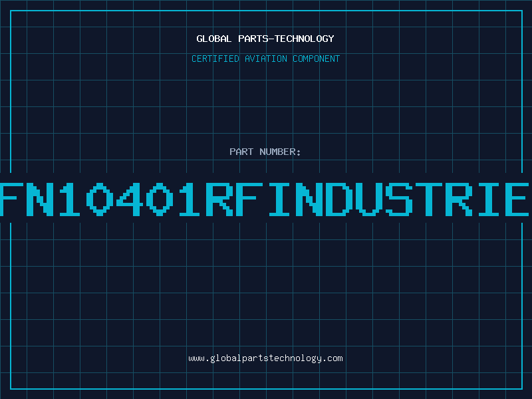Click the .com ending of the website URL

334,358
